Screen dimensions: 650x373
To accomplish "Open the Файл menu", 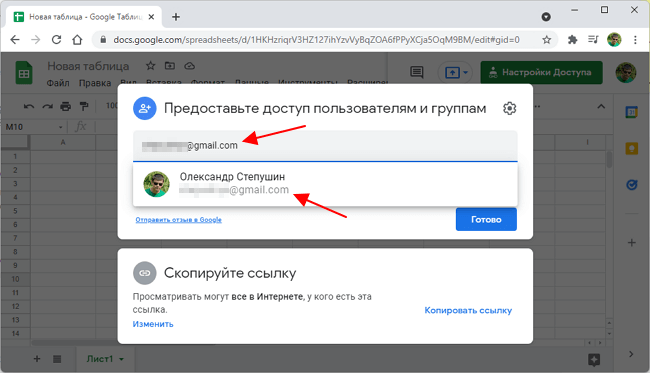I will pos(58,83).
